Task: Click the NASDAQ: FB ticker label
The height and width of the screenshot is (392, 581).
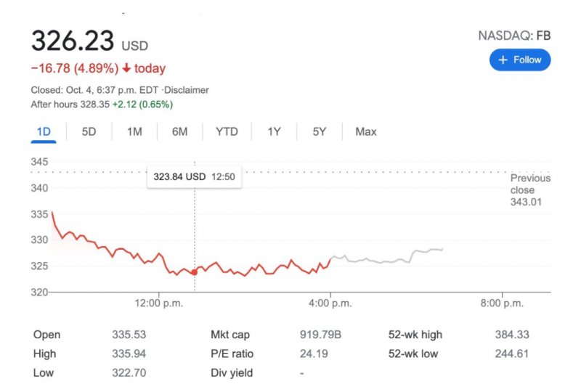Action: tap(514, 36)
